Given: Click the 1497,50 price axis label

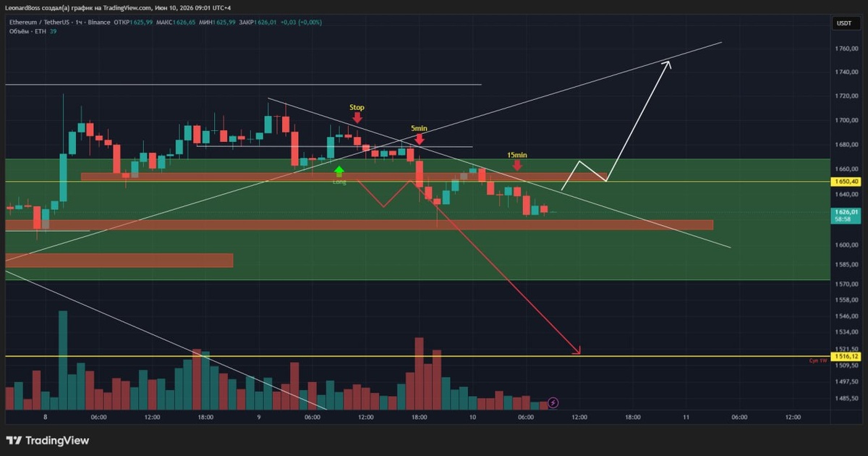Looking at the screenshot, I should click(x=846, y=381).
